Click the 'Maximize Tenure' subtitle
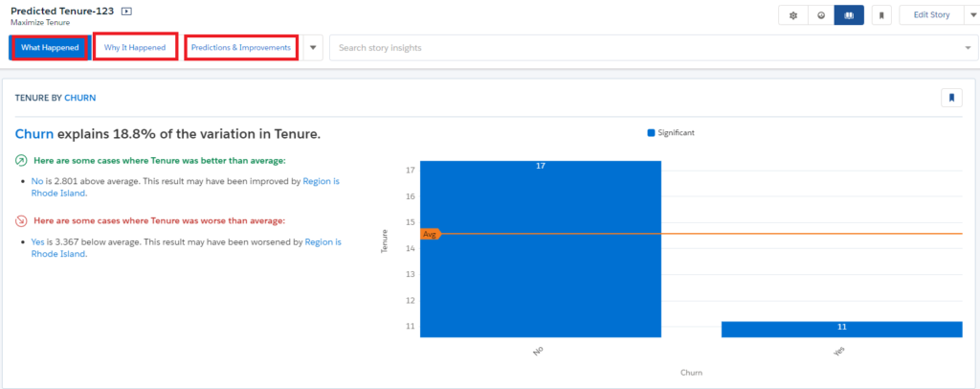 40,22
